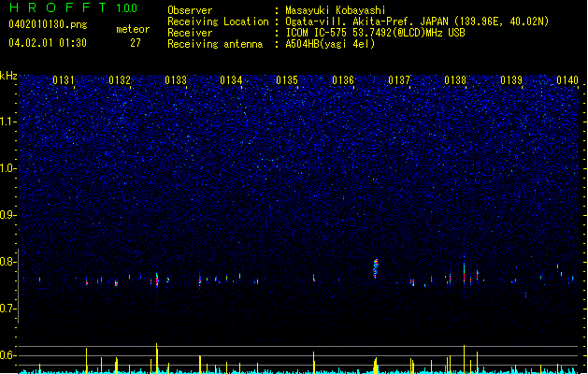This screenshot has height=374, width=588.
Task: Select the ICOM IC-575 53.7492 MHz USB text
Action: click(x=376, y=33)
